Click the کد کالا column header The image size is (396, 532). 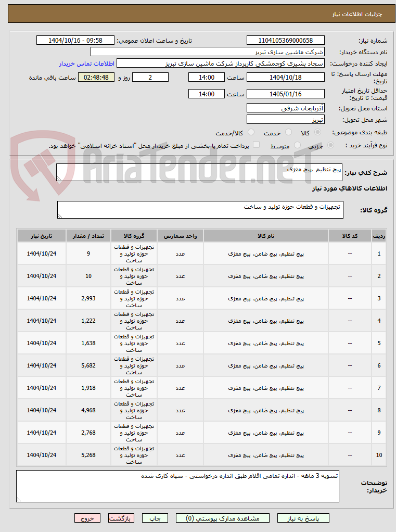pyautogui.click(x=350, y=236)
